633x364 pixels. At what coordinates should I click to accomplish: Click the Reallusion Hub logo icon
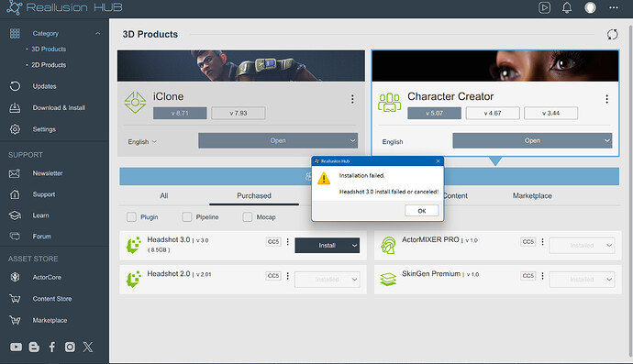[14, 7]
